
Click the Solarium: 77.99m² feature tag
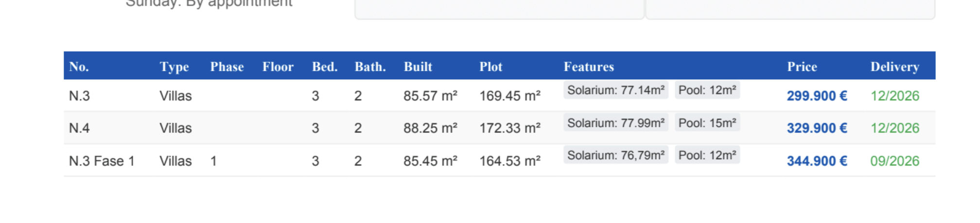click(x=615, y=123)
